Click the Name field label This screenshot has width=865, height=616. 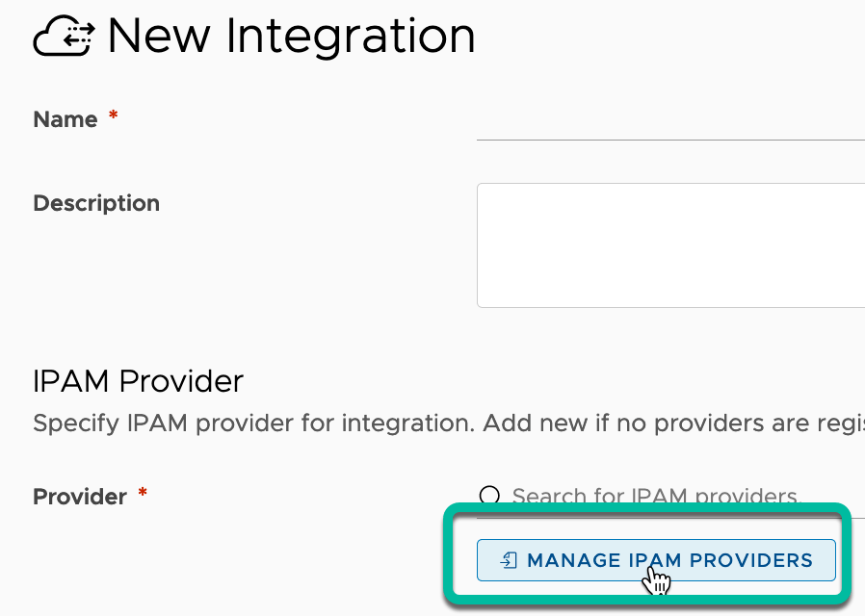click(x=66, y=119)
